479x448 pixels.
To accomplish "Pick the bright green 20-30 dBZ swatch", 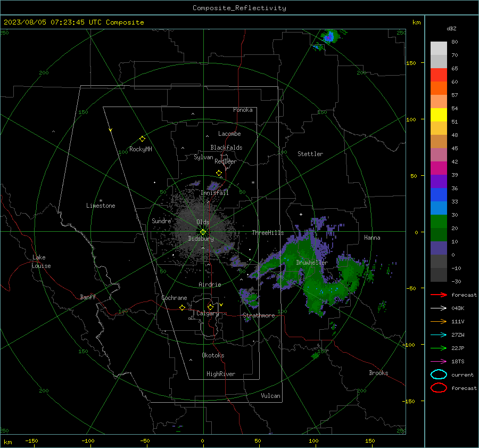I will (x=439, y=222).
